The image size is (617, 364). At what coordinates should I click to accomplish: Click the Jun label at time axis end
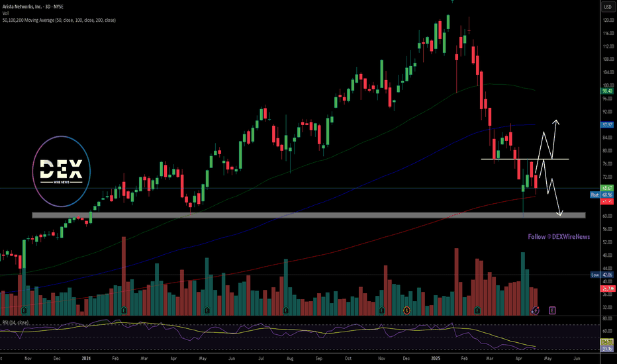tap(577, 359)
